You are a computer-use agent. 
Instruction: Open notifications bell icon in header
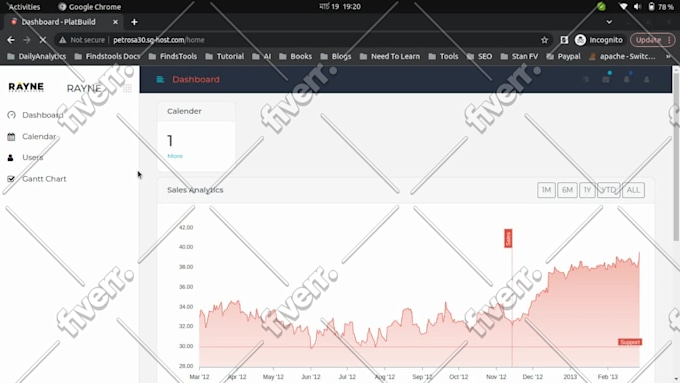pyautogui.click(x=626, y=79)
